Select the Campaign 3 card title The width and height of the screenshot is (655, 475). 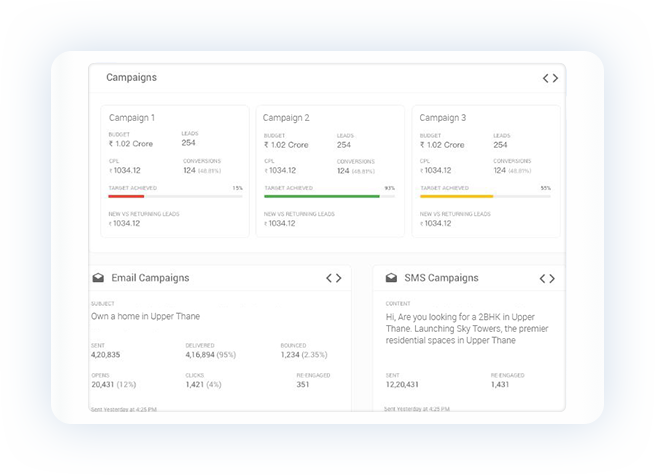(x=442, y=118)
